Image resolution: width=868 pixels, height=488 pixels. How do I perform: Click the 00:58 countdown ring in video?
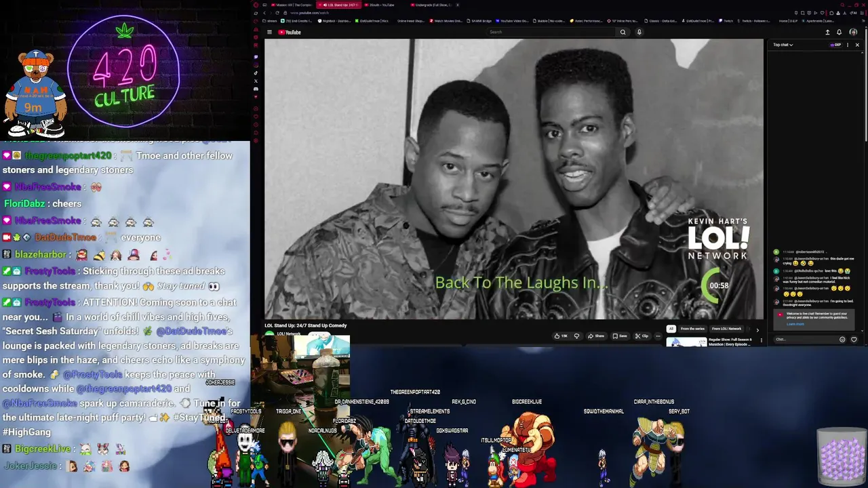point(717,285)
